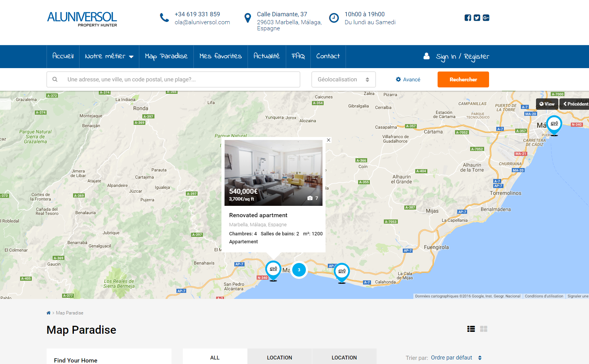Open the Géolocalisation dropdown
Screen dimensions: 589x364
[343, 79]
